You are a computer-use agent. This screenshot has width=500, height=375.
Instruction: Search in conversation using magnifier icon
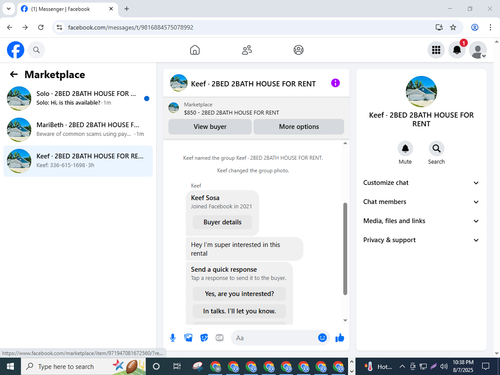point(436,148)
